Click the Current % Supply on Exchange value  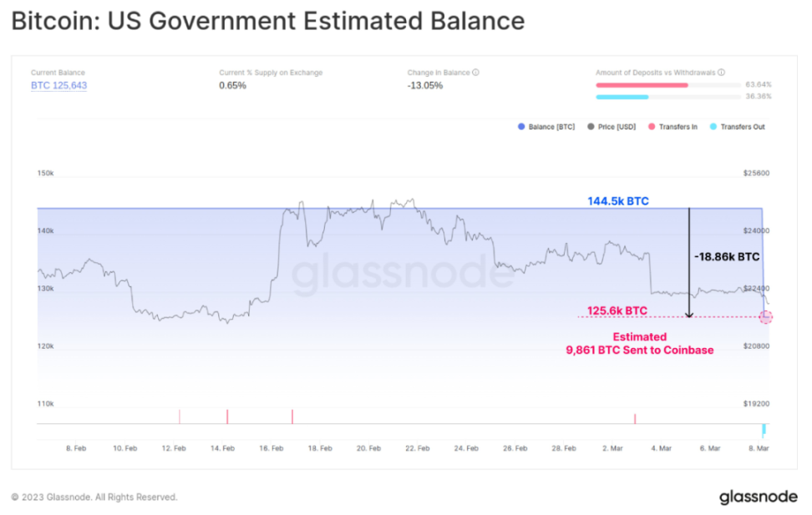232,86
